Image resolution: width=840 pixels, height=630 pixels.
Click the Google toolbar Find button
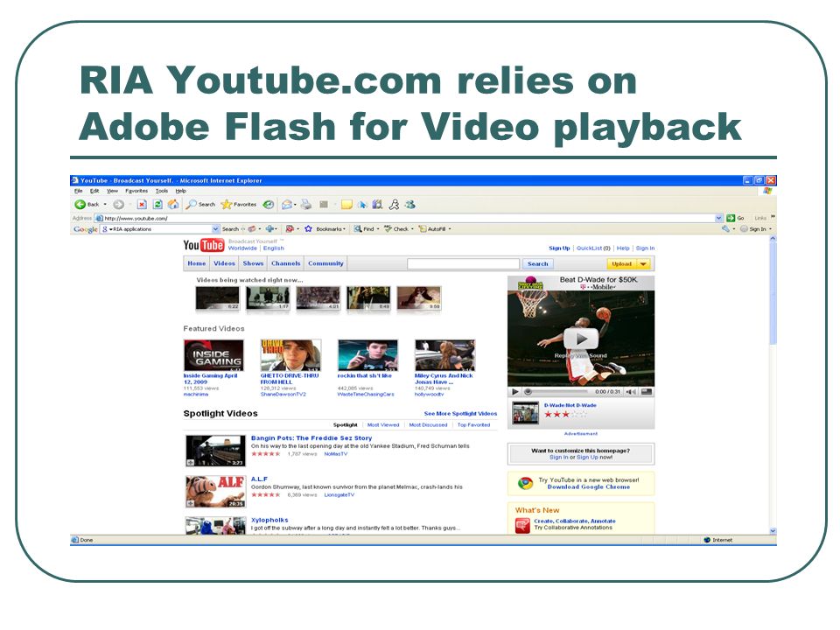tap(364, 228)
